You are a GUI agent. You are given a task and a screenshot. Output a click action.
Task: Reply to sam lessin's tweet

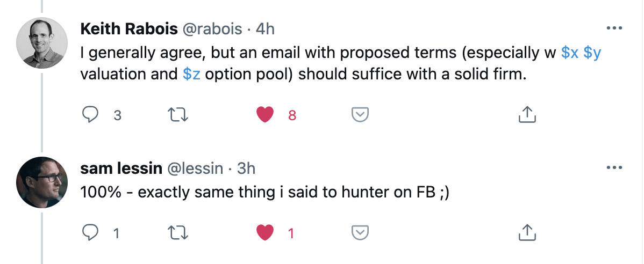(89, 233)
